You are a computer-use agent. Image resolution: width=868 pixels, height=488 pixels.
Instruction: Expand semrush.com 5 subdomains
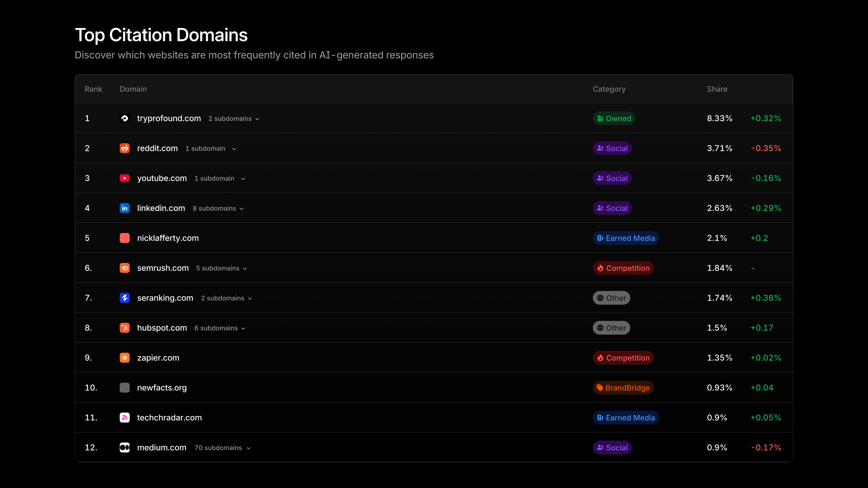tap(222, 268)
